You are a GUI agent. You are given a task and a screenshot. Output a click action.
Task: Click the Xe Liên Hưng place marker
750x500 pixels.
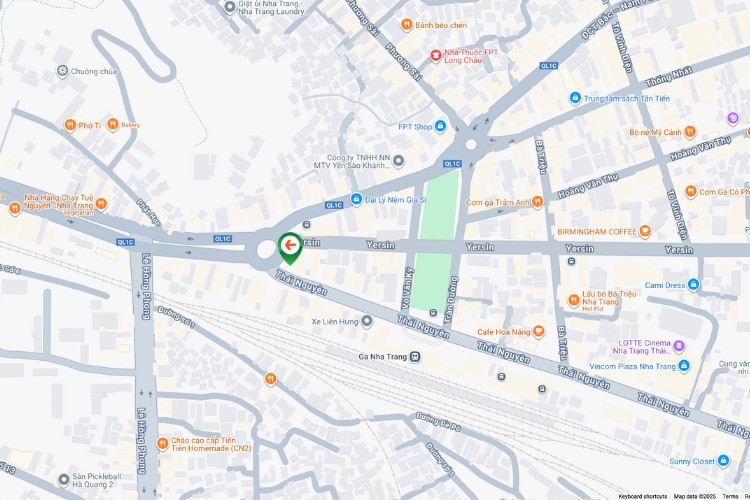(366, 322)
